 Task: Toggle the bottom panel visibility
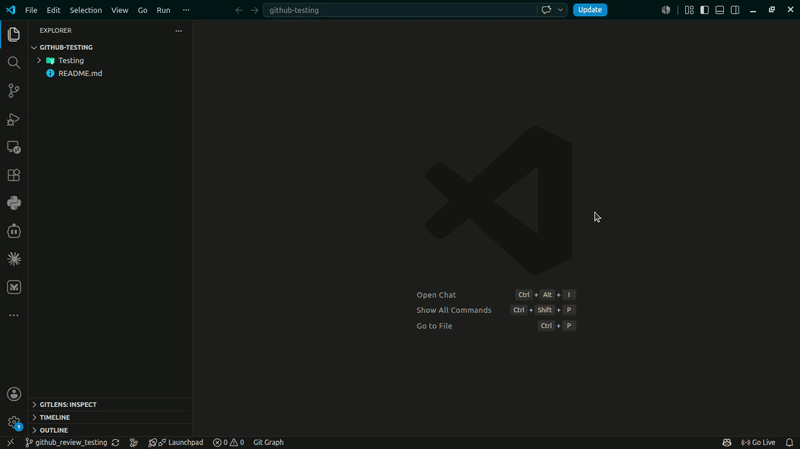click(720, 10)
